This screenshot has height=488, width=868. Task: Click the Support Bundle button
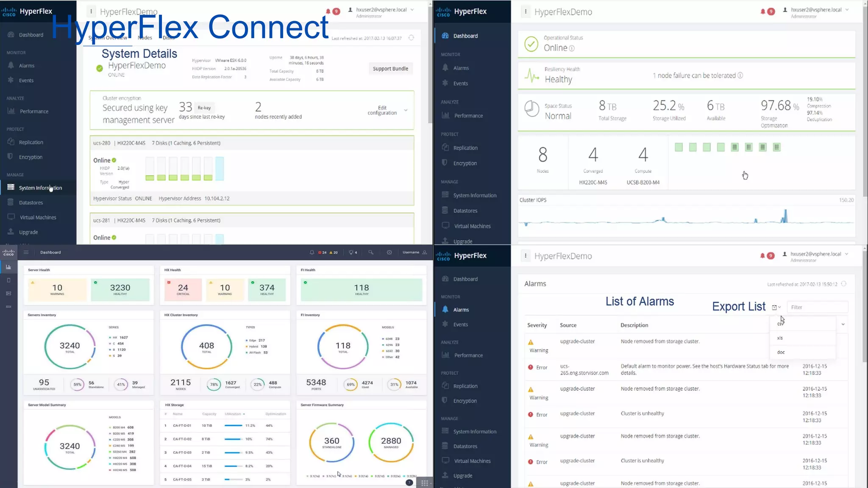[390, 69]
